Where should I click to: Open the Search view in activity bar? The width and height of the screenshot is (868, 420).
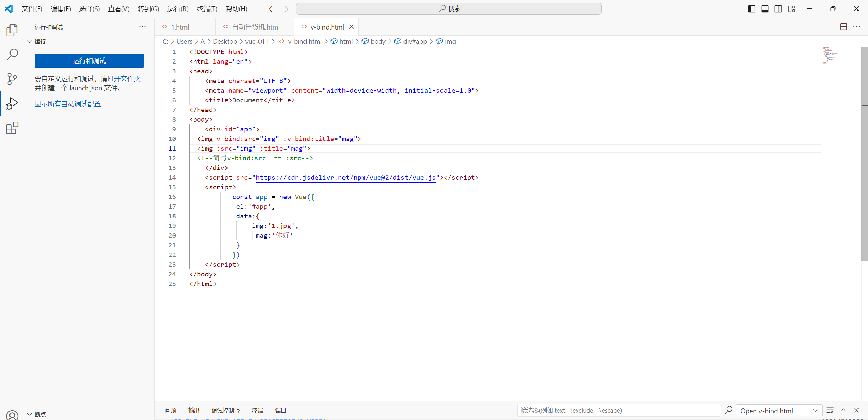pyautogui.click(x=12, y=54)
